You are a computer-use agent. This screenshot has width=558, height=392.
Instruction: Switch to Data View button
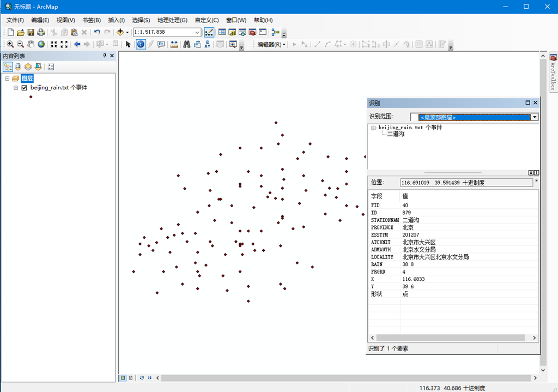point(123,378)
